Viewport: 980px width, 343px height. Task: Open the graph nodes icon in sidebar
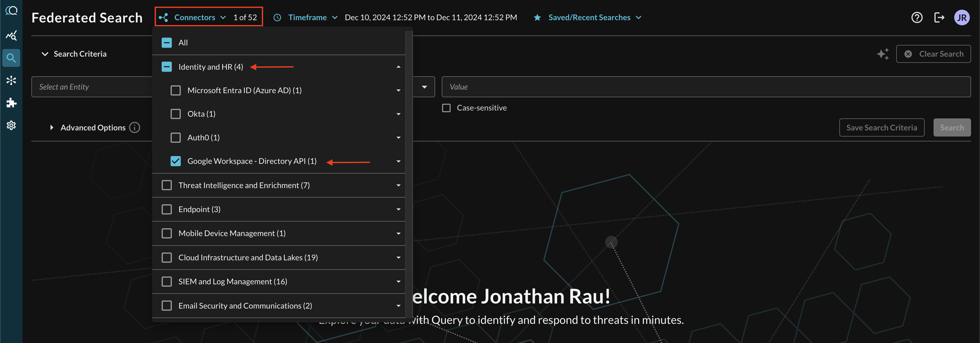coord(11,80)
